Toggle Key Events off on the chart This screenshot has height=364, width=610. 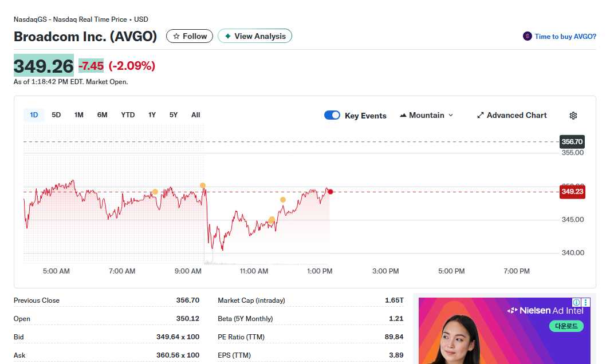pyautogui.click(x=332, y=115)
